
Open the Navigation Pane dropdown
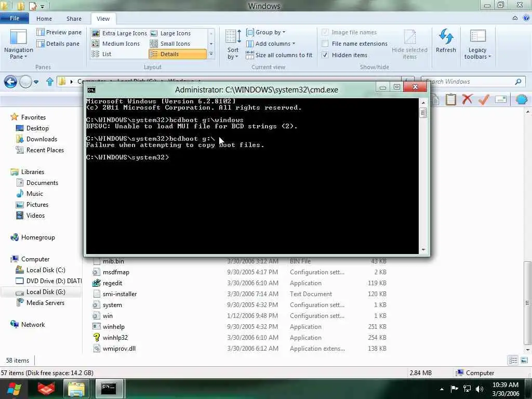point(18,44)
